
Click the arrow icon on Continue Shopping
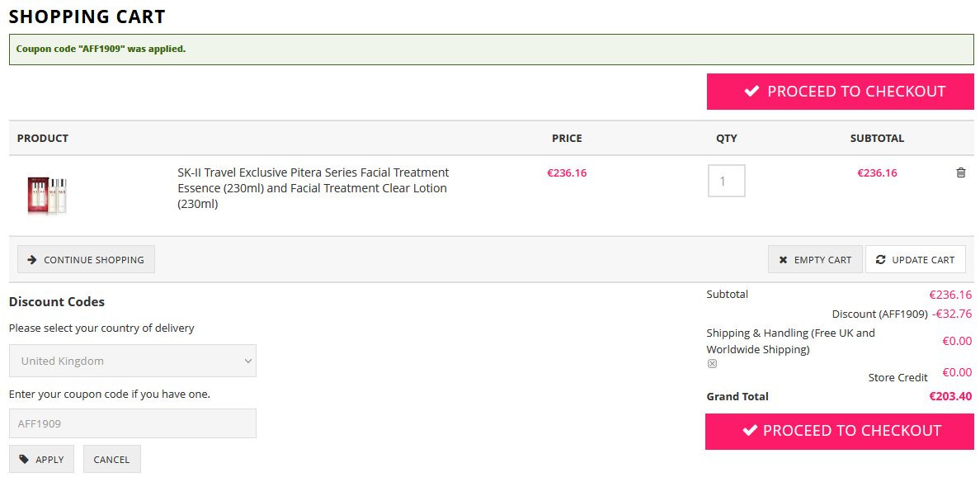[x=32, y=260]
